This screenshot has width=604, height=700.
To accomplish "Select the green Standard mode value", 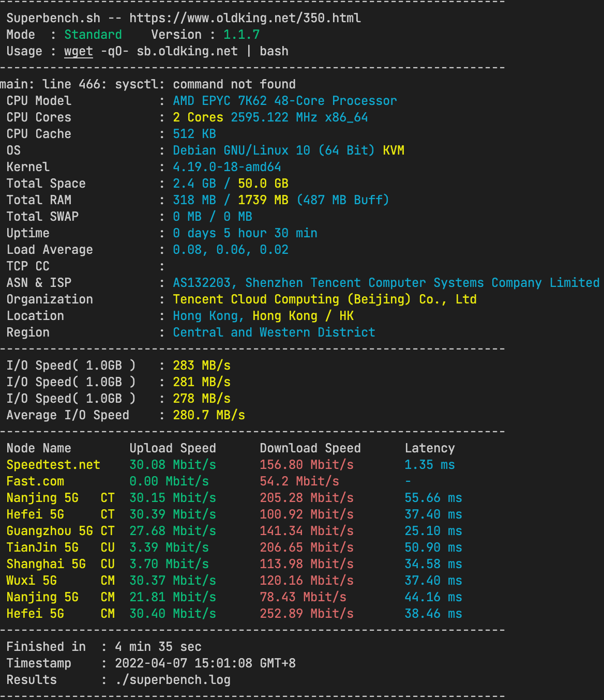I will click(x=93, y=35).
